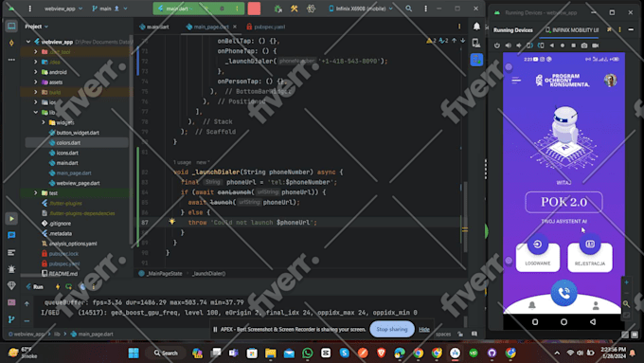Click the emulator overview square icon in toolbar

click(573, 45)
